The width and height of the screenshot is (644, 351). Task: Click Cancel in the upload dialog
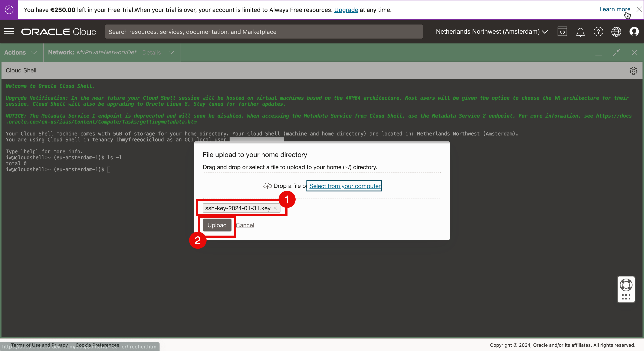pos(245,225)
